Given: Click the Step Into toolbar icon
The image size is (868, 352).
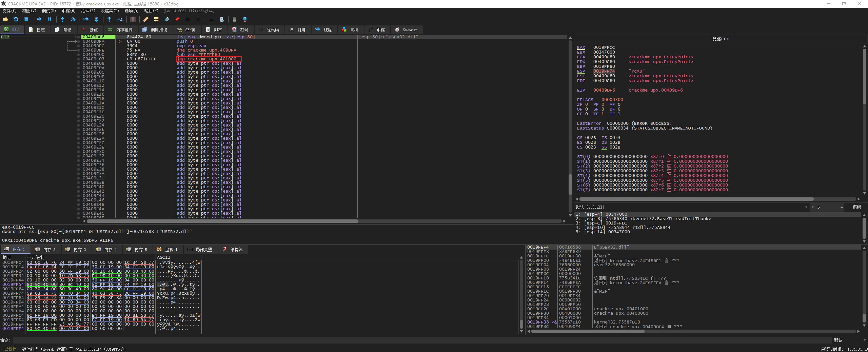Looking at the screenshot, I should [x=62, y=19].
